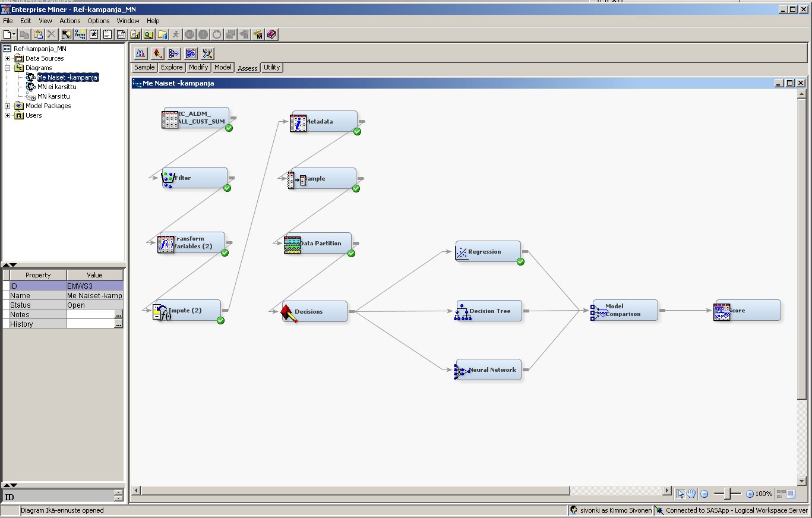The image size is (812, 518).
Task: Select the Cutoff node icon in Assess palette
Action: 141,53
